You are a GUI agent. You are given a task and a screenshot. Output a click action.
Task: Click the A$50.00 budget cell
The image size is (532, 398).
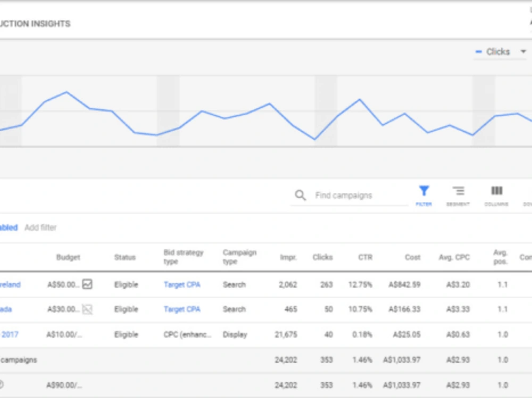tap(63, 284)
